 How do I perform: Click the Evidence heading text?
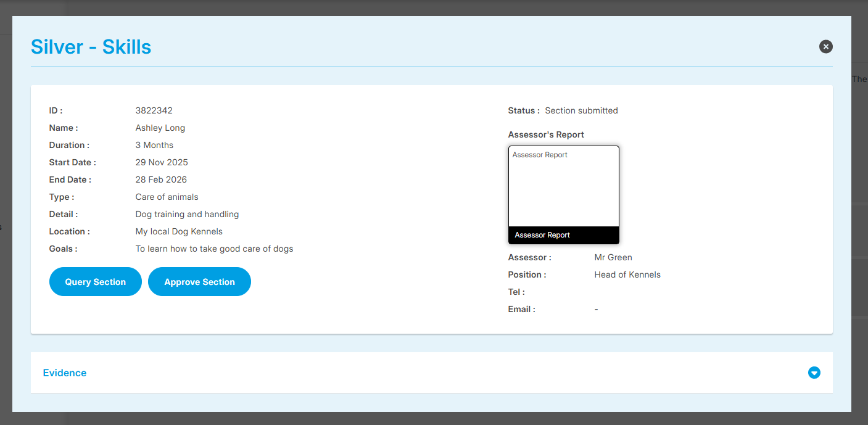pos(65,373)
